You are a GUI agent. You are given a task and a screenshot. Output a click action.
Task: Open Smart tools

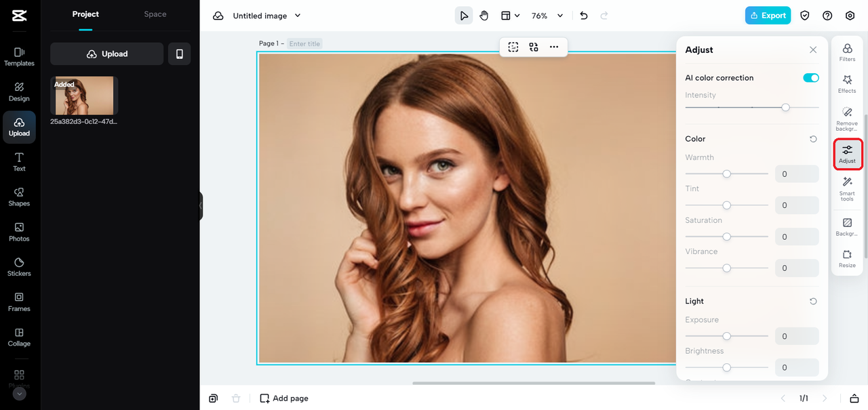coord(847,189)
